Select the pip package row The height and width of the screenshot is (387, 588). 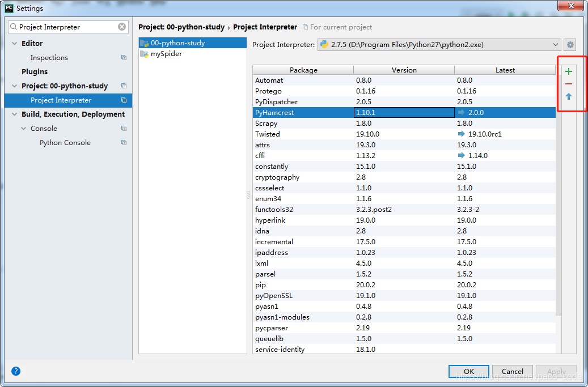pos(404,285)
